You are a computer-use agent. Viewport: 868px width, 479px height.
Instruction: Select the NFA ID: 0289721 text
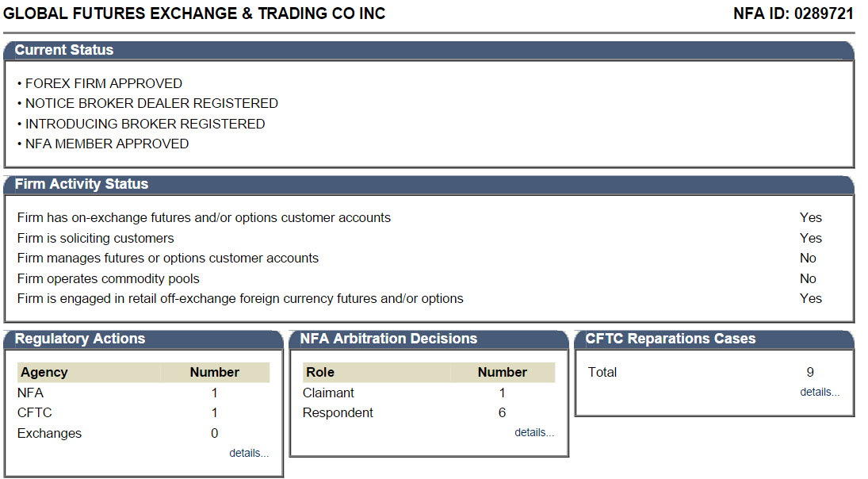793,13
